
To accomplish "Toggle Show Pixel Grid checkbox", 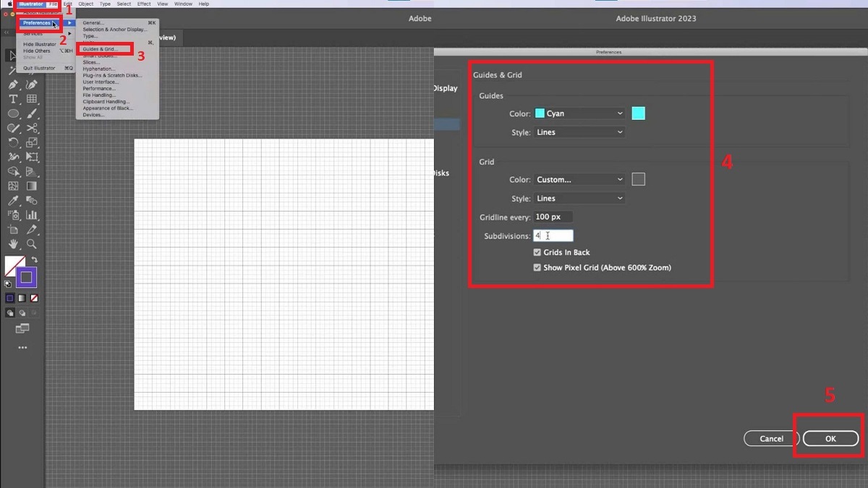I will point(537,267).
